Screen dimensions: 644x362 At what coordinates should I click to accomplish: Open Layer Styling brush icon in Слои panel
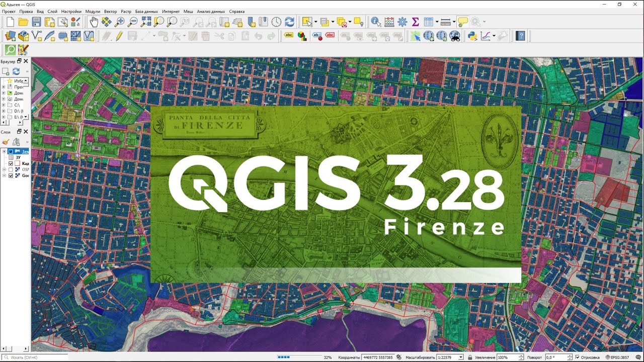pyautogui.click(x=6, y=142)
